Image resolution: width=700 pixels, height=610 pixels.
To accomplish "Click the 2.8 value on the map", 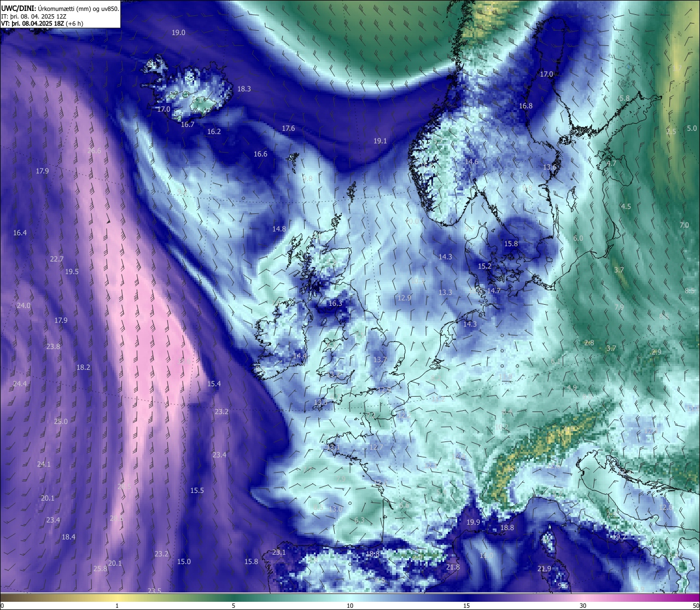I will [x=589, y=343].
